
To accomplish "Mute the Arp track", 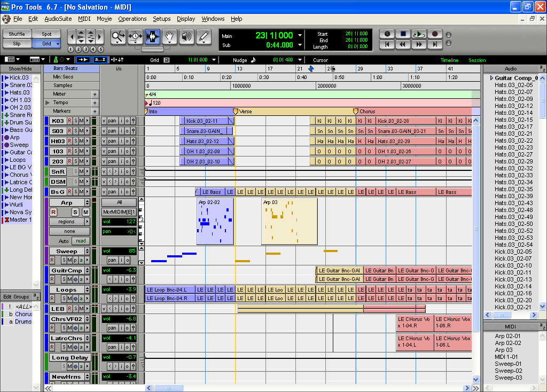I will tap(85, 212).
